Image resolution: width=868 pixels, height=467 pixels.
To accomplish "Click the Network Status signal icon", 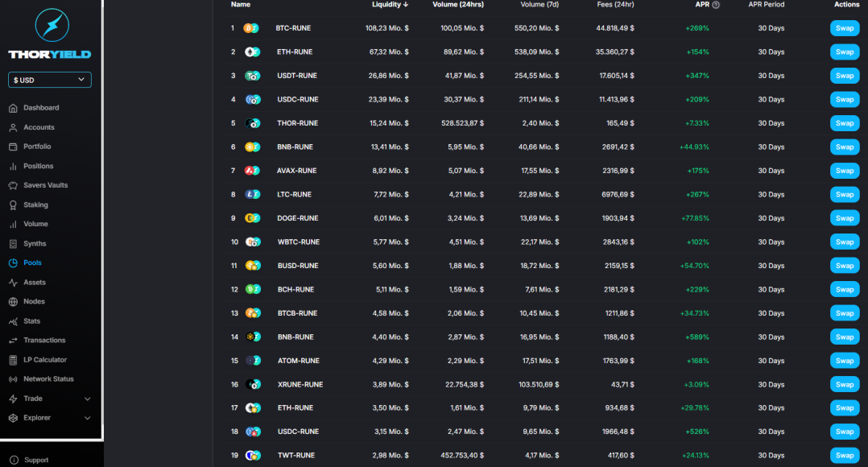I will pos(13,379).
